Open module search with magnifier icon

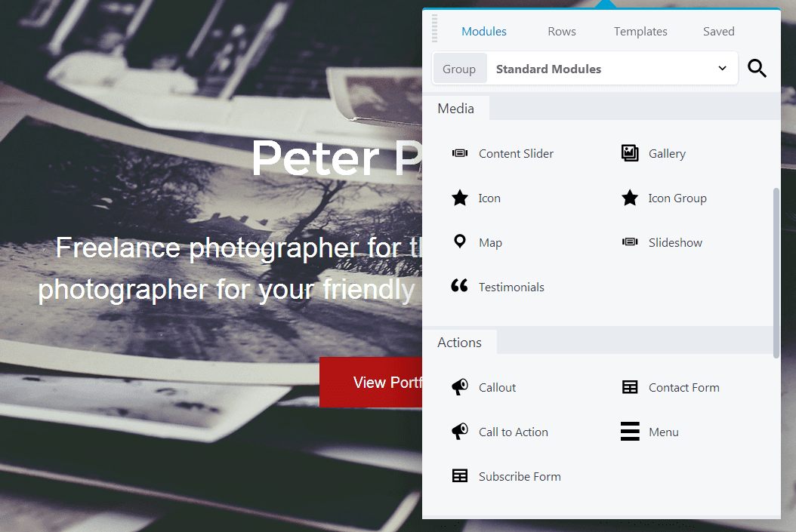coord(757,68)
